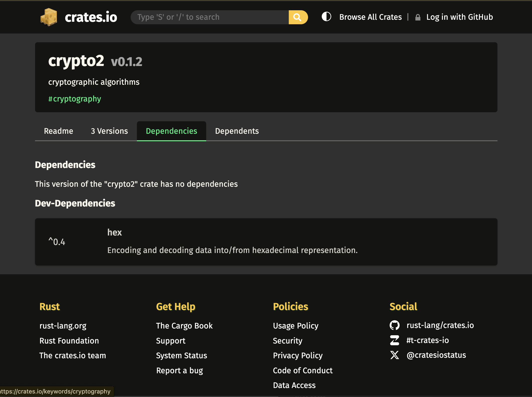Click the Support footer link
Image resolution: width=532 pixels, height=397 pixels.
[171, 341]
